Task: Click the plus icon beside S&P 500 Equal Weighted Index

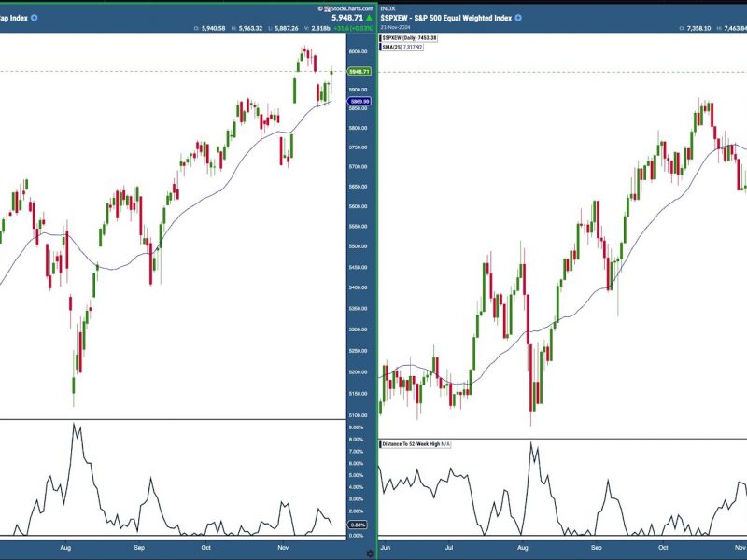Action: click(518, 18)
